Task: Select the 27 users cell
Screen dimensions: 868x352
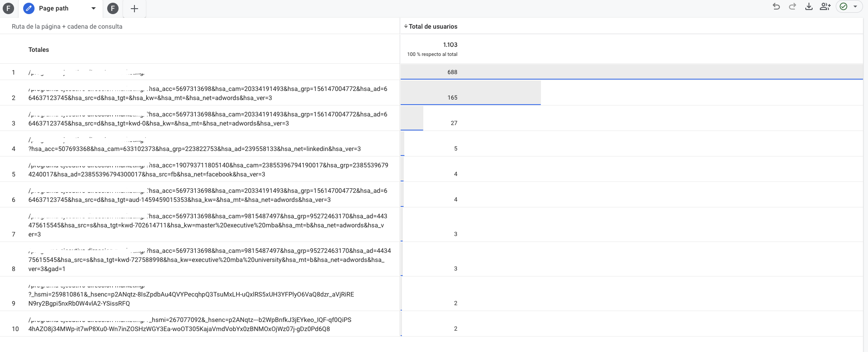Action: click(x=454, y=123)
